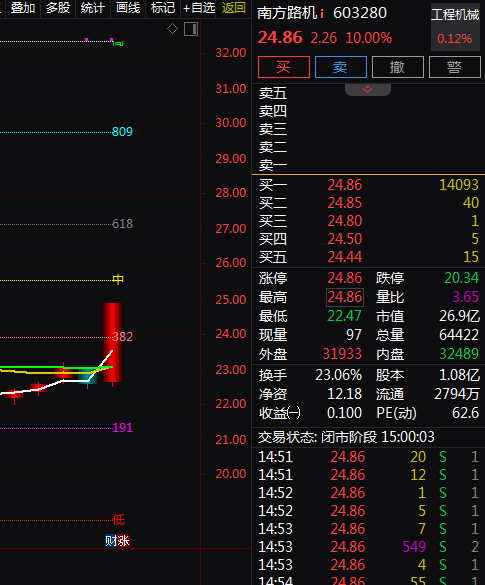The width and height of the screenshot is (485, 585).
Task: Click the 财涨 marker on the chart
Action: [117, 541]
